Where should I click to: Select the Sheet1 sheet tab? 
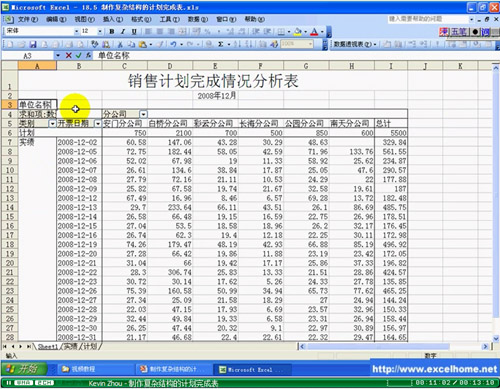pos(48,347)
